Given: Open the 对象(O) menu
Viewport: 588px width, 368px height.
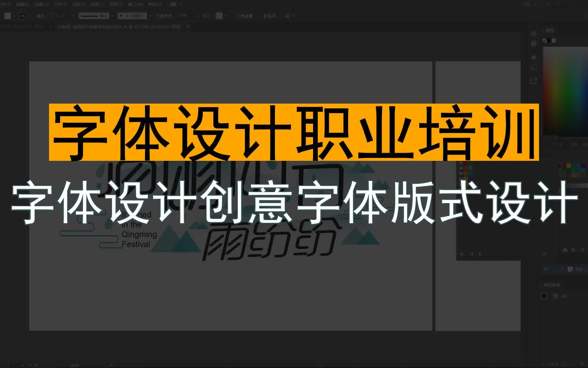Looking at the screenshot, I should (42, 4).
